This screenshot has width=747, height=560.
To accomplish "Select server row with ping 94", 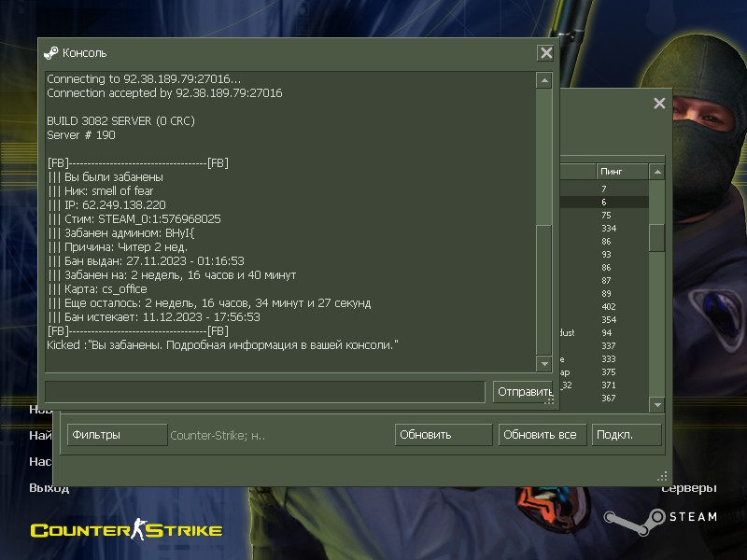I will (604, 333).
